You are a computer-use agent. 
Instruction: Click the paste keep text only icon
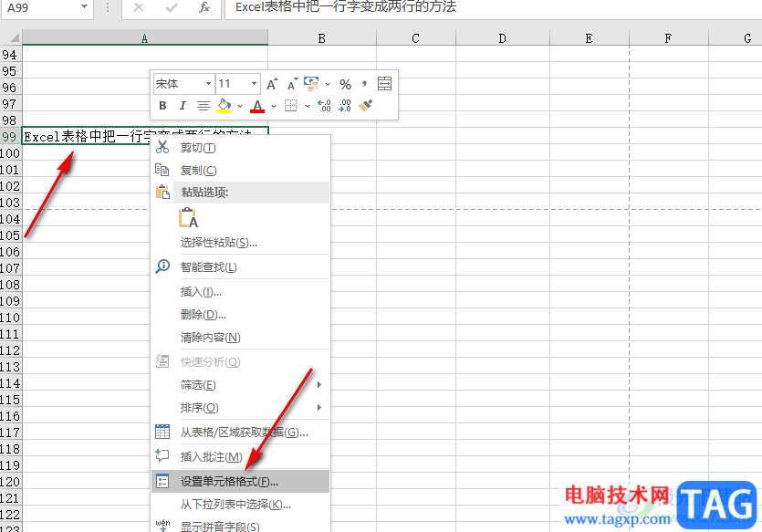pos(189,218)
